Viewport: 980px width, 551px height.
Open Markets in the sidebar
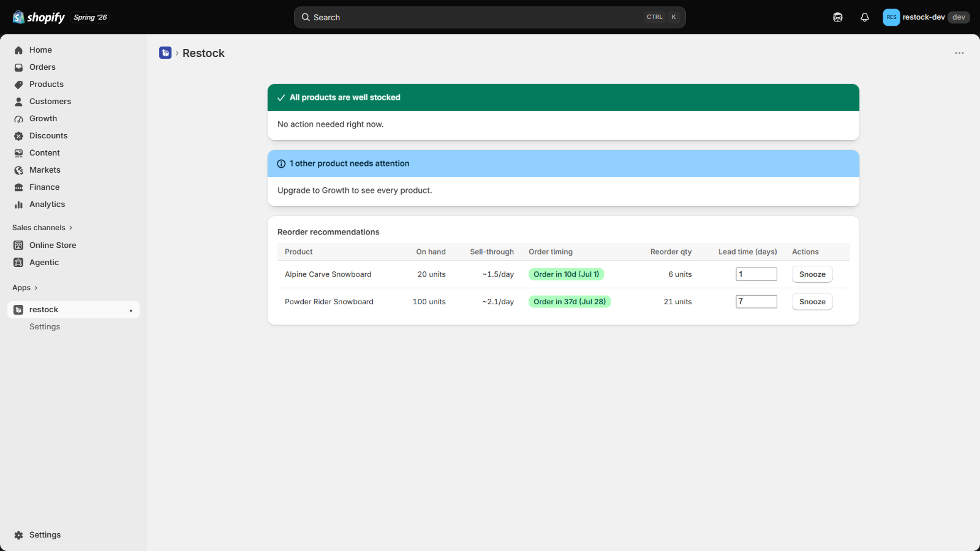point(45,170)
